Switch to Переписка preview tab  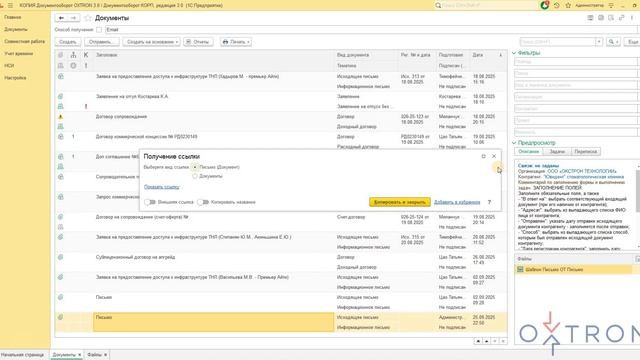click(586, 151)
